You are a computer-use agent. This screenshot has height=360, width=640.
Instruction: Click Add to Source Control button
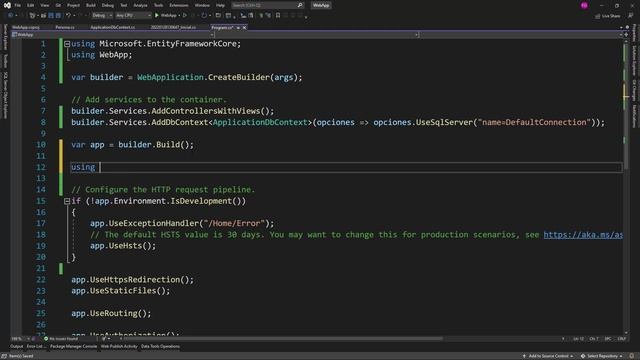(548, 356)
